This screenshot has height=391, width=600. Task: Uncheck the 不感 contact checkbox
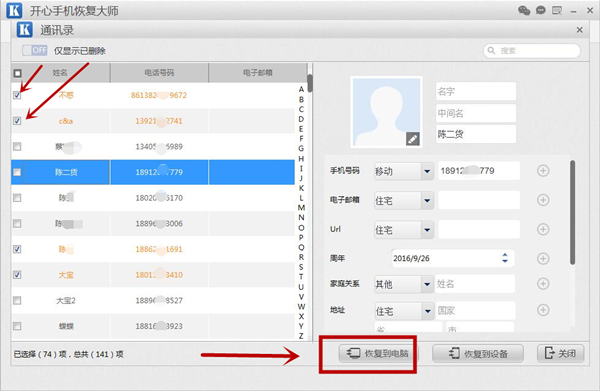coord(17,95)
